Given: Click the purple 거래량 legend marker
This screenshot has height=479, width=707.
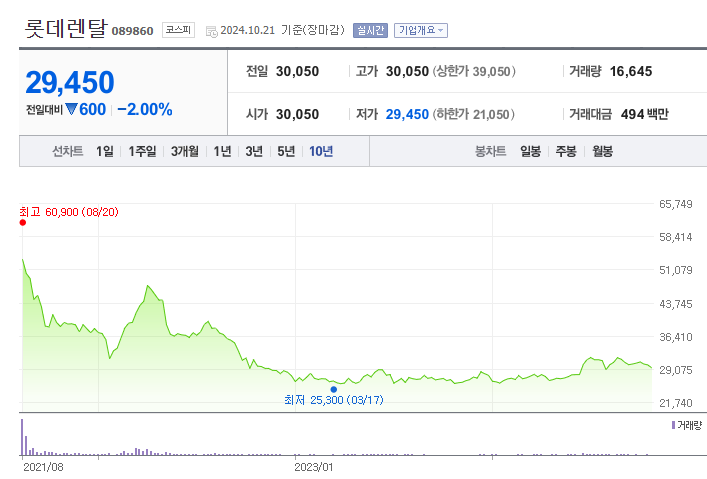Looking at the screenshot, I should pyautogui.click(x=673, y=425).
